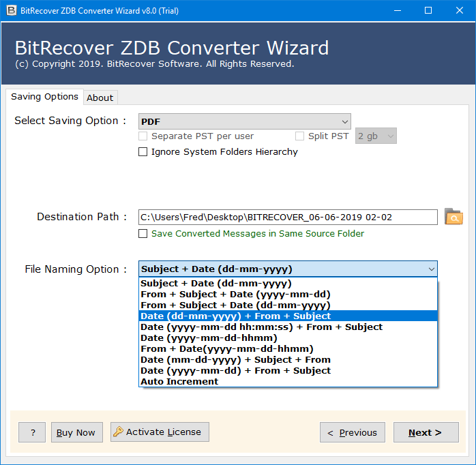Pick Date (yyyy-mm-dd-hhmm) naming option

pos(288,337)
